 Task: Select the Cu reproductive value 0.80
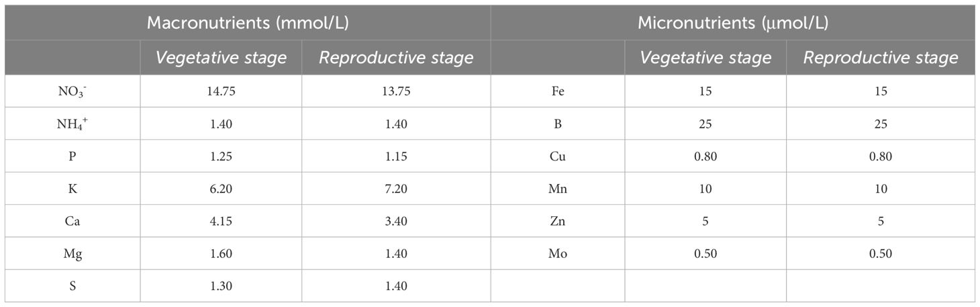pyautogui.click(x=881, y=157)
